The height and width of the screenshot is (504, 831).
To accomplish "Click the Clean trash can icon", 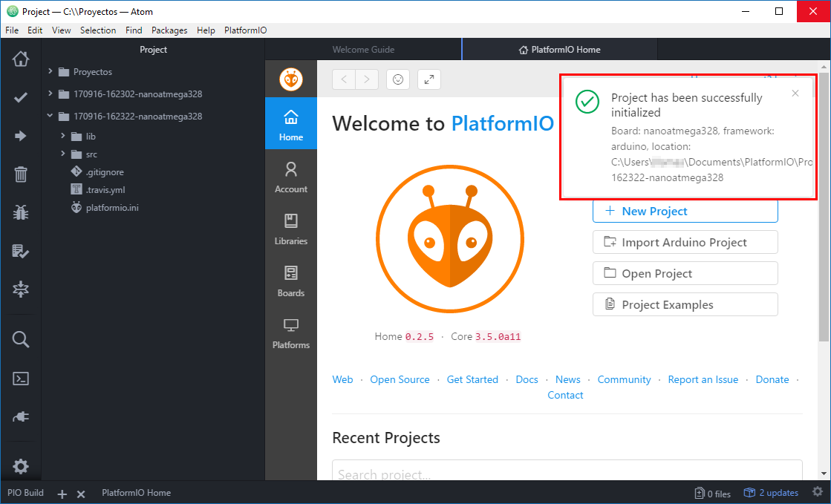I will (x=21, y=174).
